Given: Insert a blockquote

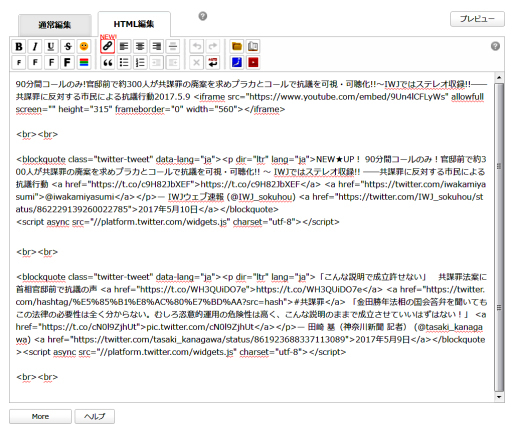Looking at the screenshot, I should click(x=108, y=63).
